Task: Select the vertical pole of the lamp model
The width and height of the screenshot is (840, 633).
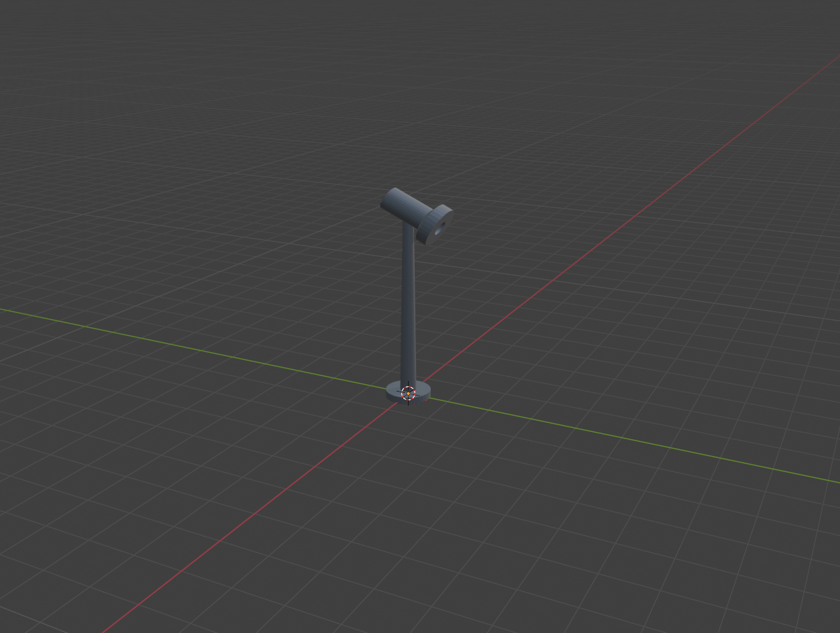Action: pos(408,305)
